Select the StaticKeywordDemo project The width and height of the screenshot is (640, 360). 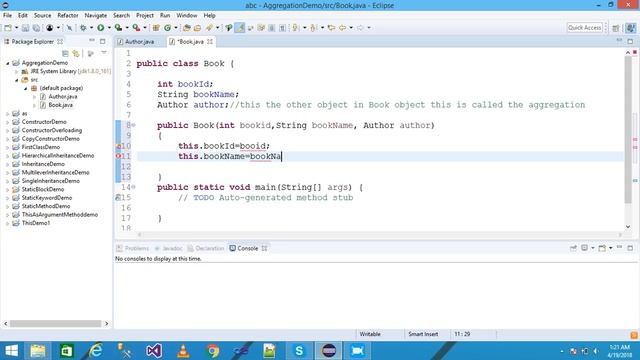(47, 198)
